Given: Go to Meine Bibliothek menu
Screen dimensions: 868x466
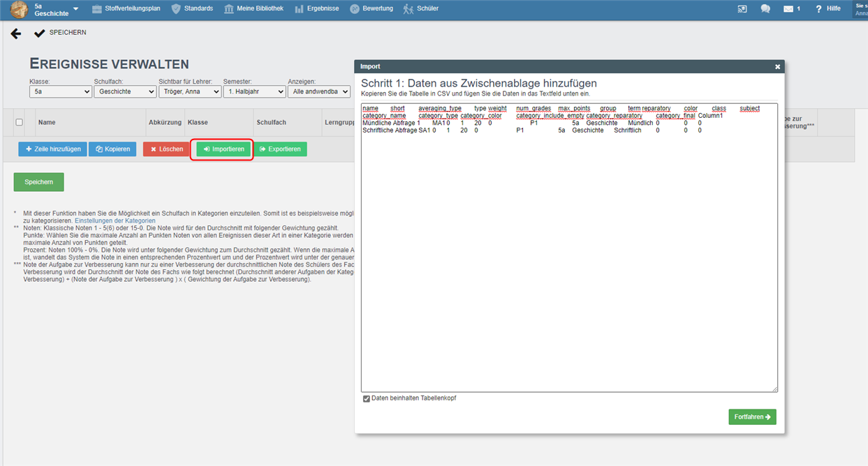Looking at the screenshot, I should point(253,9).
